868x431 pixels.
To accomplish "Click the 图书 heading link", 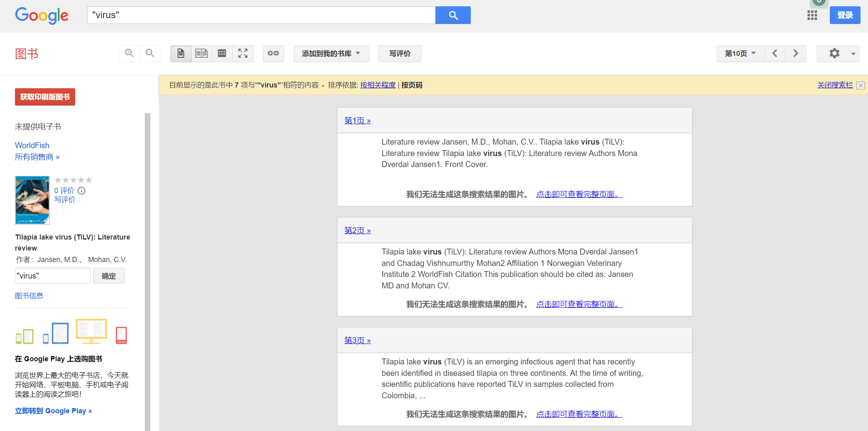I will pos(27,54).
